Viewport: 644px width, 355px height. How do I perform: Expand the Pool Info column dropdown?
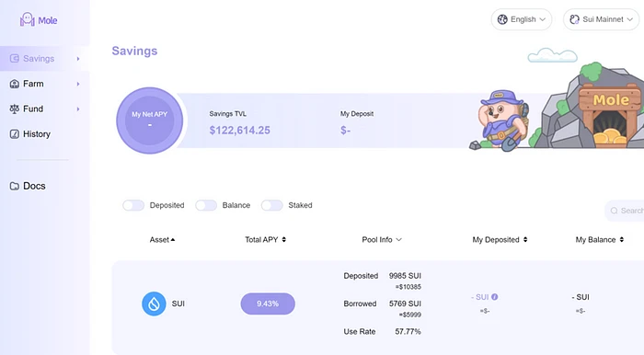coord(382,240)
